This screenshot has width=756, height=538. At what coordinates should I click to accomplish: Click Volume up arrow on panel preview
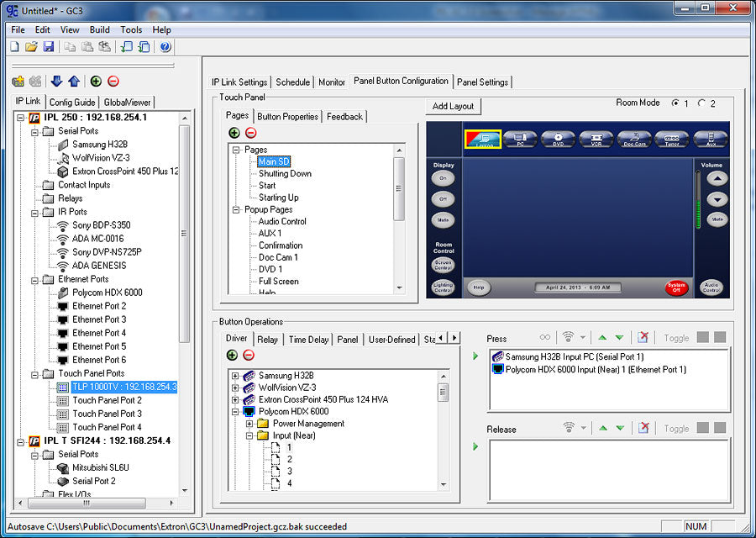click(x=717, y=179)
